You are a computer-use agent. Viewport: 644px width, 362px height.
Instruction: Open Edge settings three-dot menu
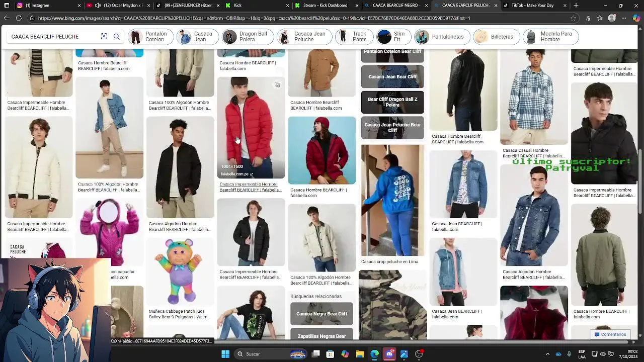point(624,18)
